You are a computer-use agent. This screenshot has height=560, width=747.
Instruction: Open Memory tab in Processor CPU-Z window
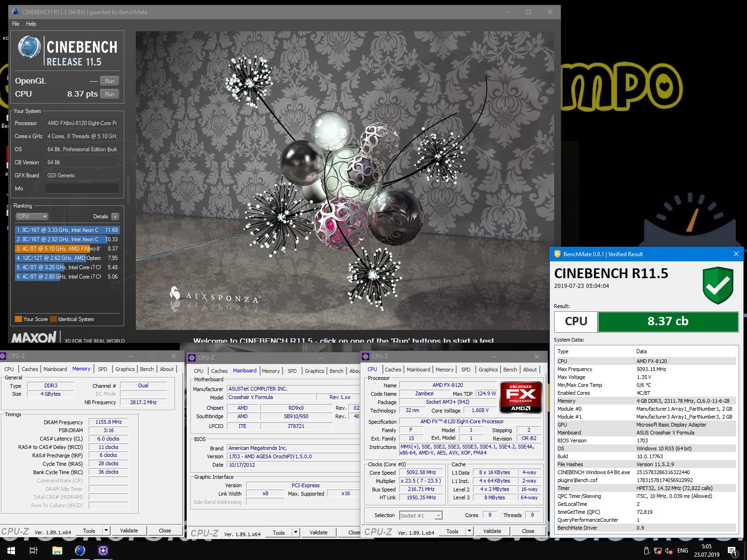pos(444,369)
